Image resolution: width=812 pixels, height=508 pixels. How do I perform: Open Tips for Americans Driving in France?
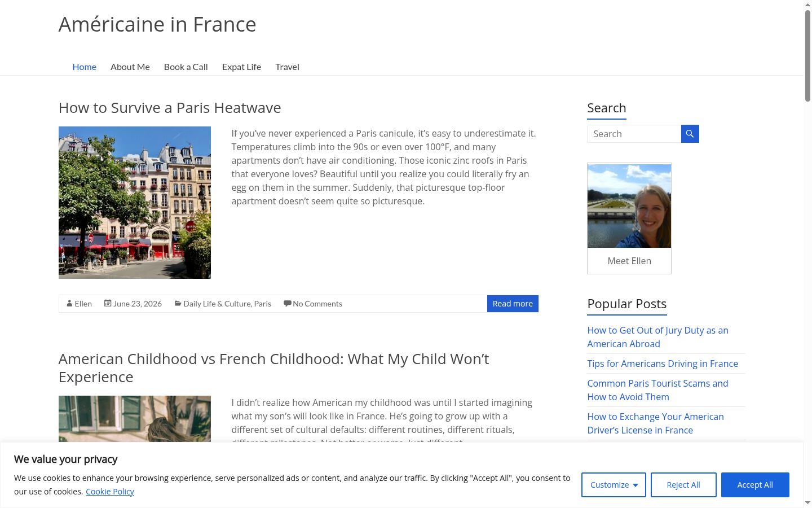pos(663,364)
